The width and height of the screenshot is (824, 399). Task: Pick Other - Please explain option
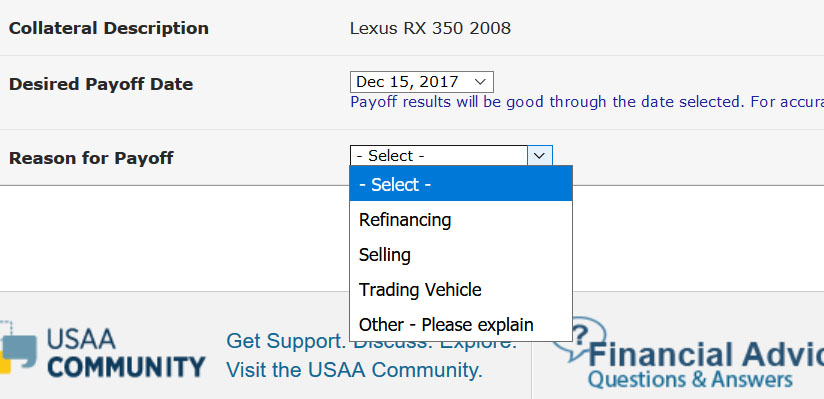coord(461,324)
